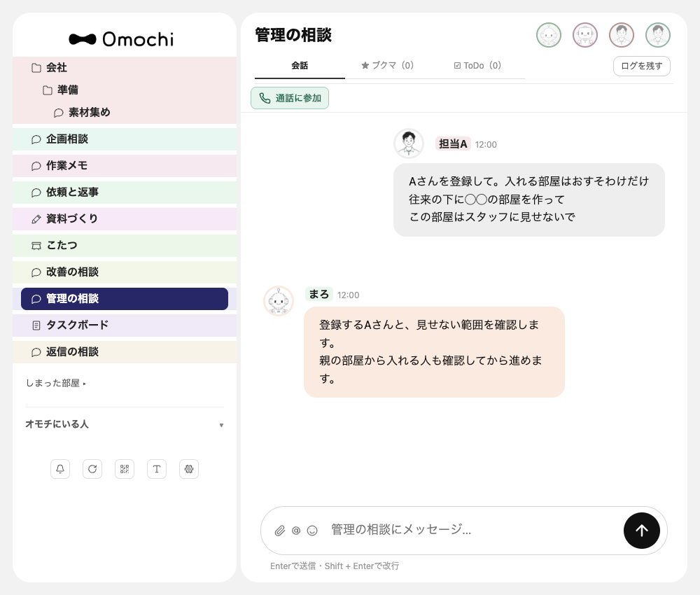Click the 12:00 timestamp beside 担当A

(486, 145)
